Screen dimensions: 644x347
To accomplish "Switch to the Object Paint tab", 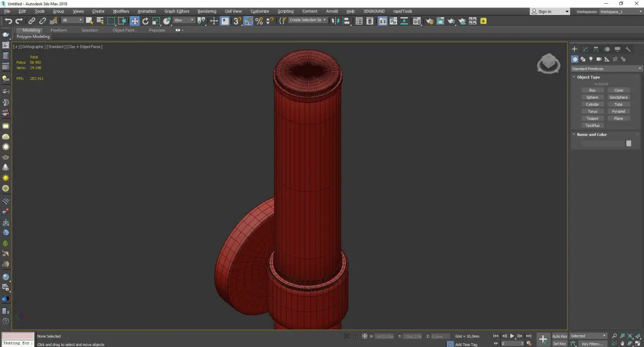I will [x=123, y=31].
